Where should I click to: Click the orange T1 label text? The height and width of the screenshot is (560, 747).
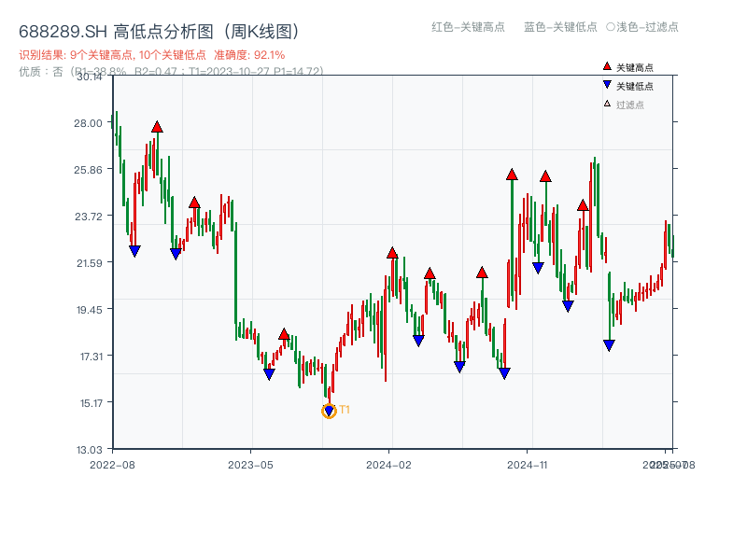[x=345, y=410]
